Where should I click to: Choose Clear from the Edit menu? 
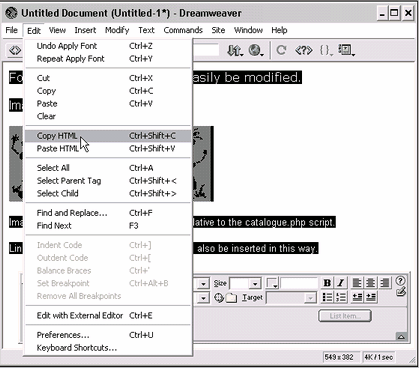coord(108,116)
